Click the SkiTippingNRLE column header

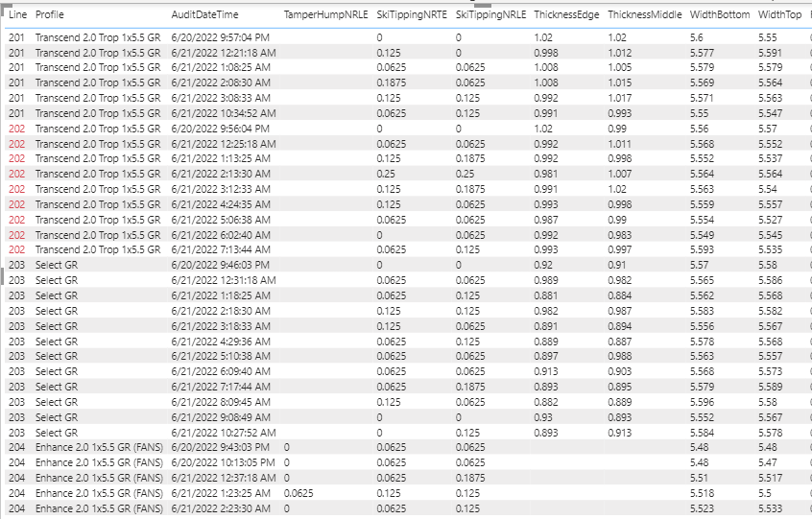click(x=490, y=14)
